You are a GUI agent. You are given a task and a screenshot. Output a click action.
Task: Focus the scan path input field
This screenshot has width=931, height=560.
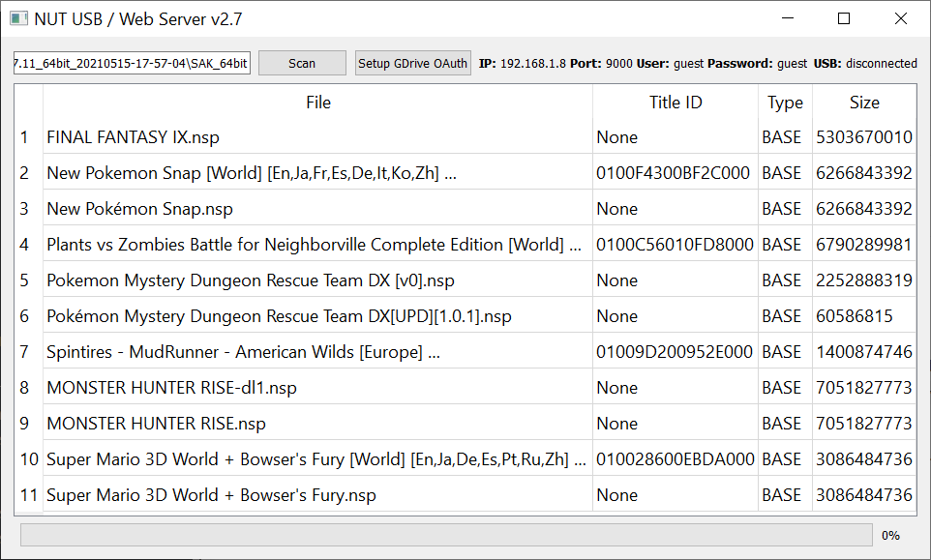[x=132, y=63]
